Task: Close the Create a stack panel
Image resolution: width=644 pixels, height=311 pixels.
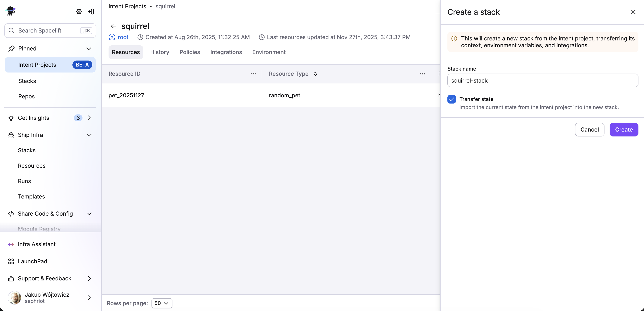Action: pyautogui.click(x=633, y=12)
